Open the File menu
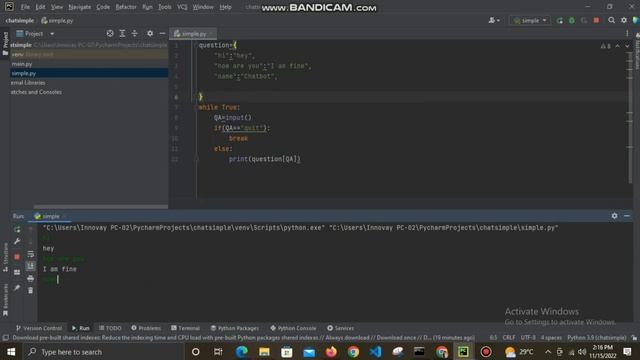Screen dimensions: 640x360 click(x=25, y=7)
